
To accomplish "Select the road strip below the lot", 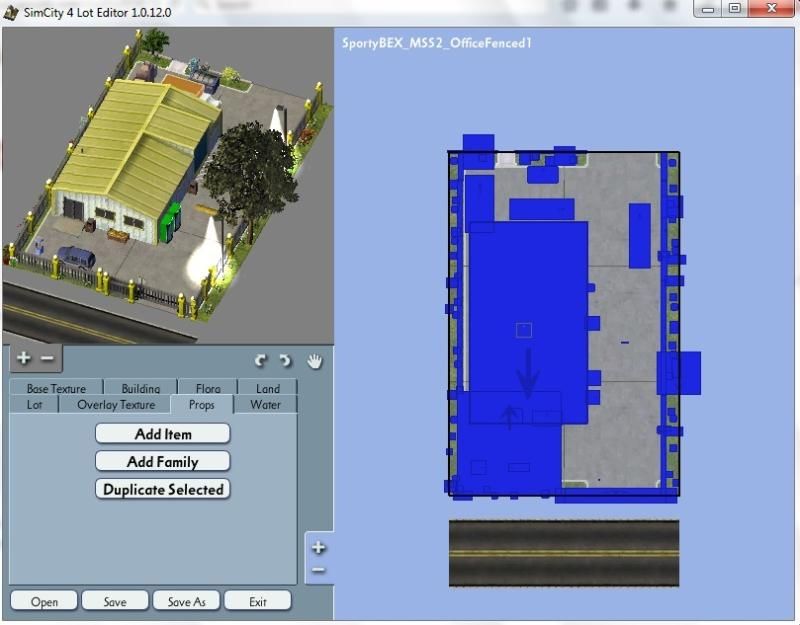I will click(564, 553).
